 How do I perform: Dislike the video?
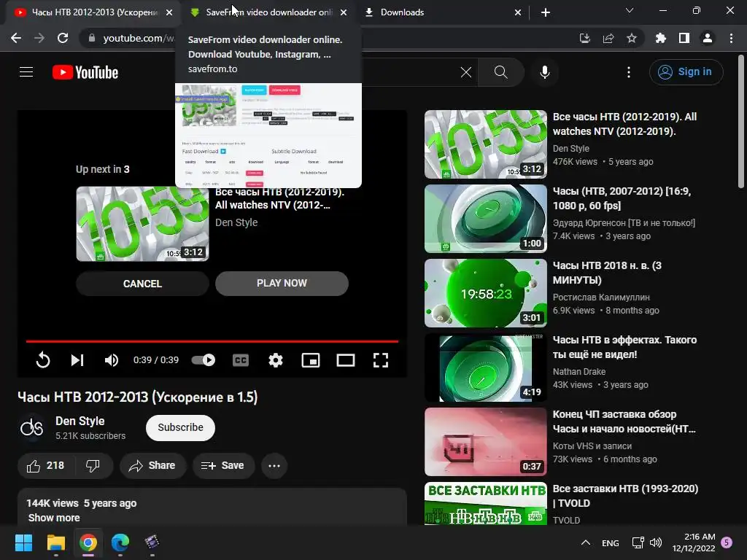[93, 466]
